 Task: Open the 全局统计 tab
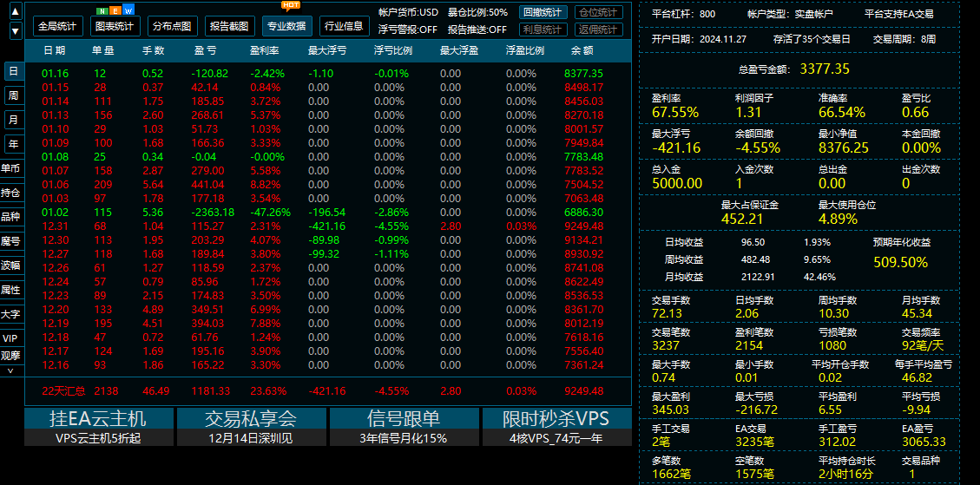tap(57, 26)
